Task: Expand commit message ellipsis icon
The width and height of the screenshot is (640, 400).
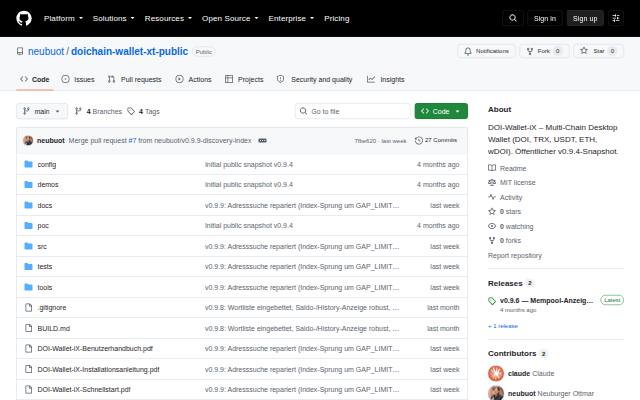Action: [x=262, y=140]
